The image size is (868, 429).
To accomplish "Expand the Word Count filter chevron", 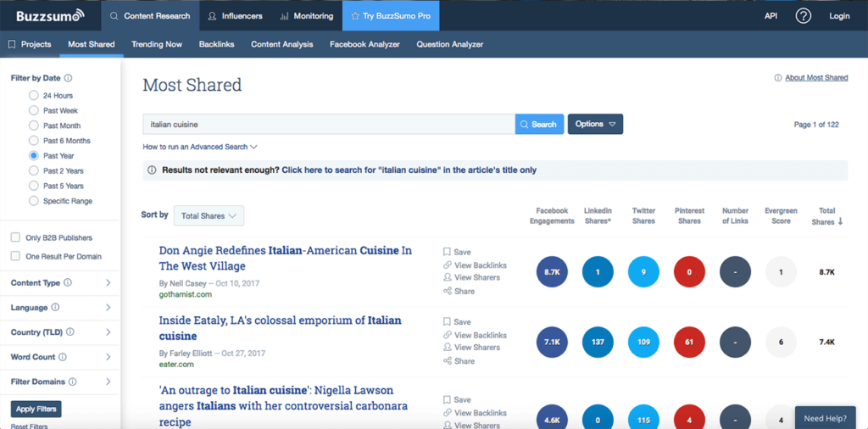I will point(108,357).
